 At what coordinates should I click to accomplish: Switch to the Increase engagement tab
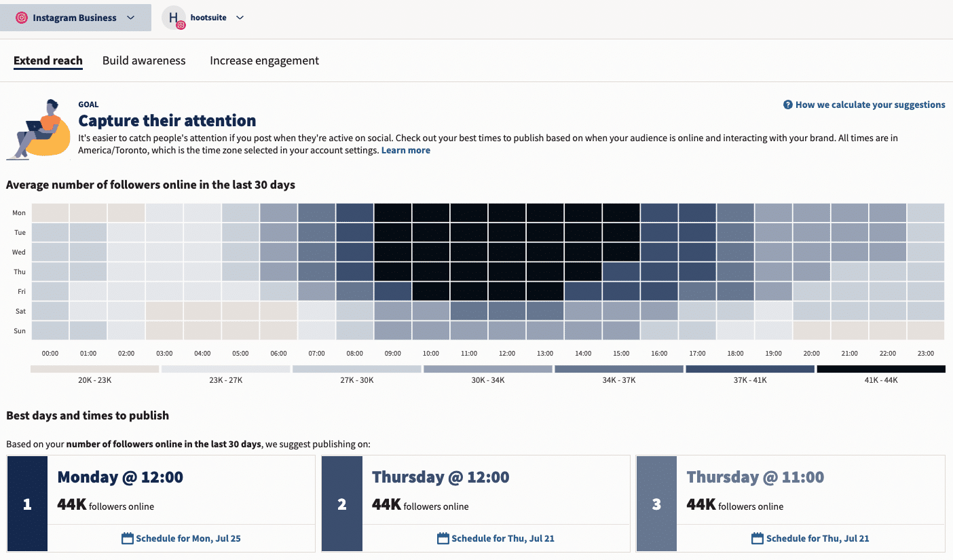point(264,60)
